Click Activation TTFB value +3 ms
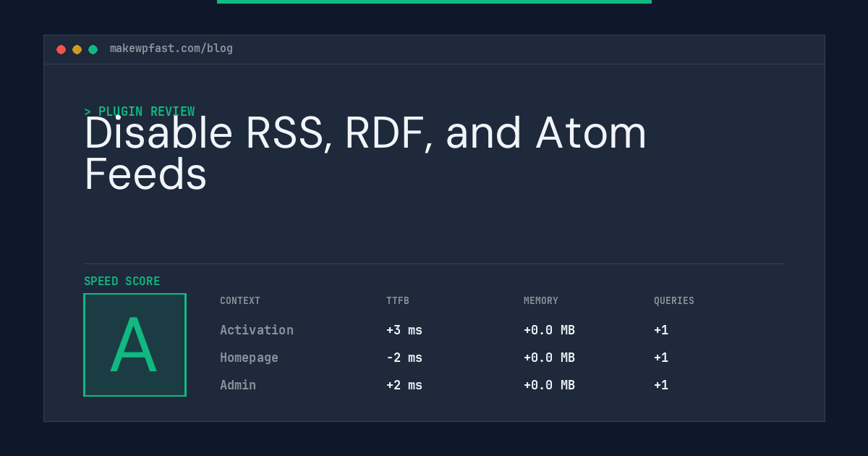The image size is (868, 456). (404, 330)
